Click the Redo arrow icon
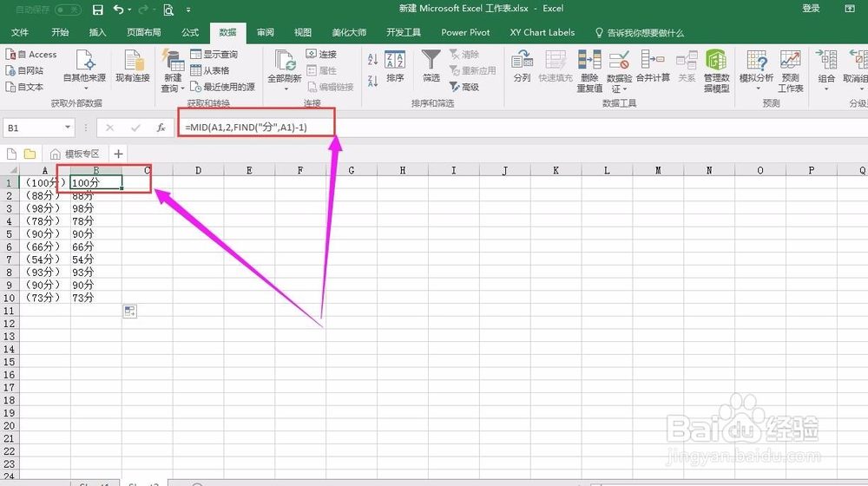Screen dimensions: 868x486 point(143,10)
